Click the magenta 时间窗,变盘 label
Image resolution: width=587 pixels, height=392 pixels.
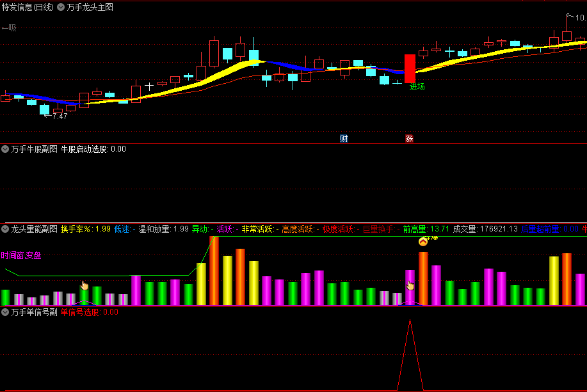21,256
